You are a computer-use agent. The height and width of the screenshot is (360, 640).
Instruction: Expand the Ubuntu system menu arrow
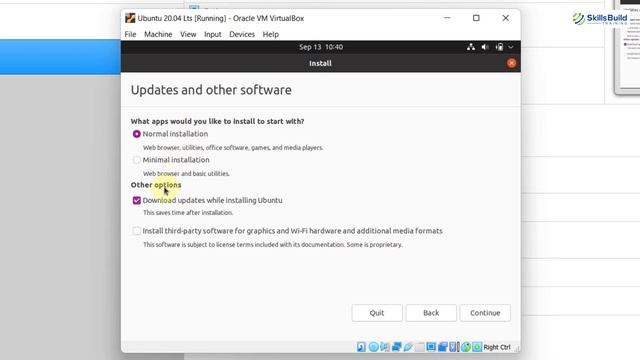(511, 47)
